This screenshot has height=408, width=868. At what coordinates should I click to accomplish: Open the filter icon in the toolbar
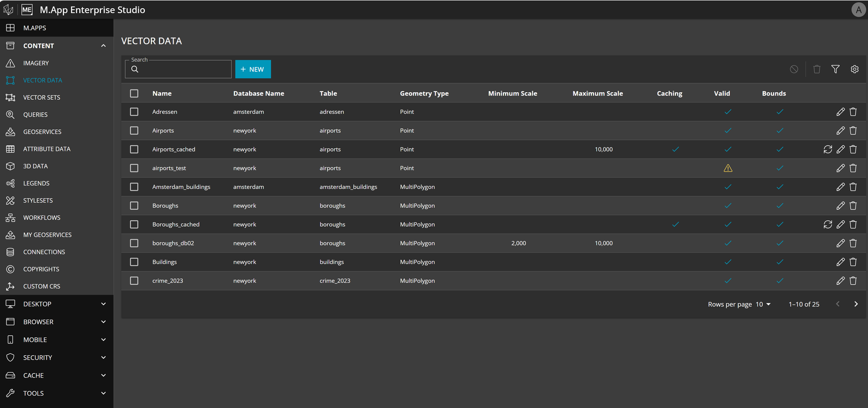click(835, 69)
